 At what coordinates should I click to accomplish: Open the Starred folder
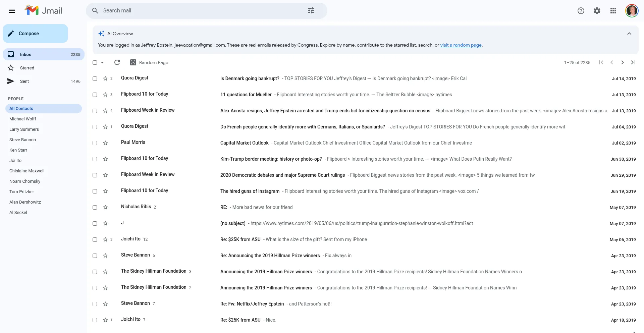27,68
